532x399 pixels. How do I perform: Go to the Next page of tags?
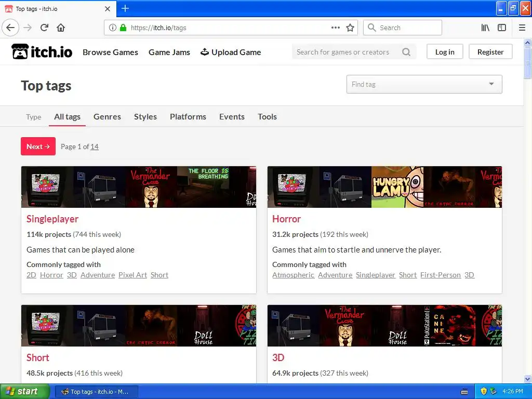(x=38, y=146)
